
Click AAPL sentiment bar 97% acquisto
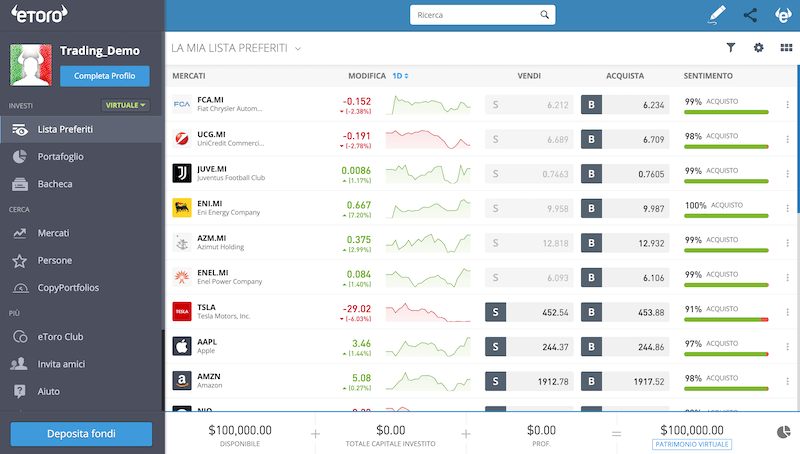click(x=726, y=354)
